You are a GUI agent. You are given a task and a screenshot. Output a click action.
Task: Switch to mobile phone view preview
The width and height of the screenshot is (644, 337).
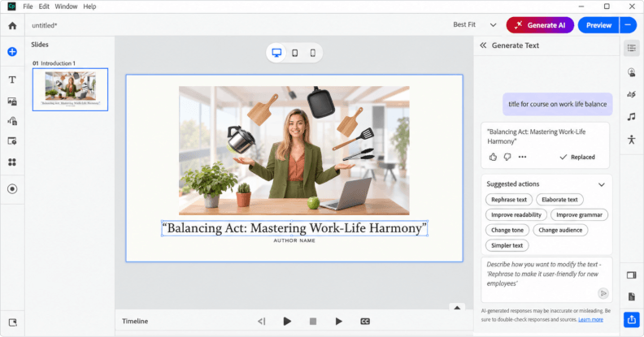313,53
